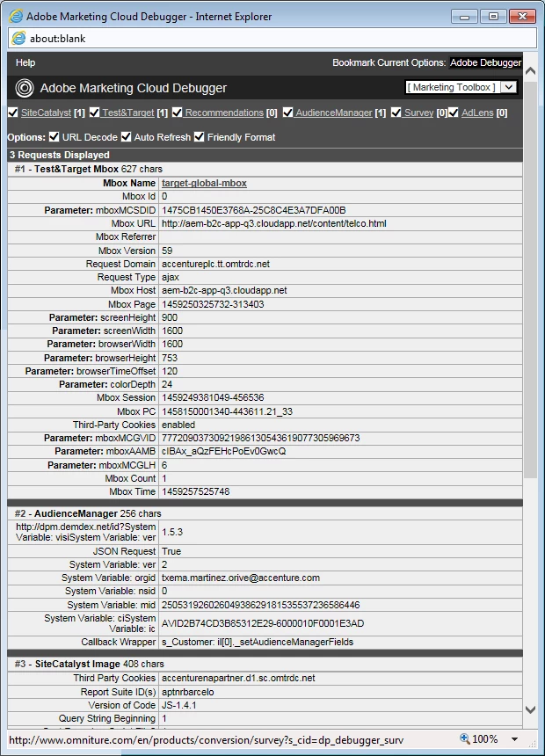Screen dimensions: 545x756
Task: Click the AVID2B74CD3B85312E29 value
Action: pos(263,623)
